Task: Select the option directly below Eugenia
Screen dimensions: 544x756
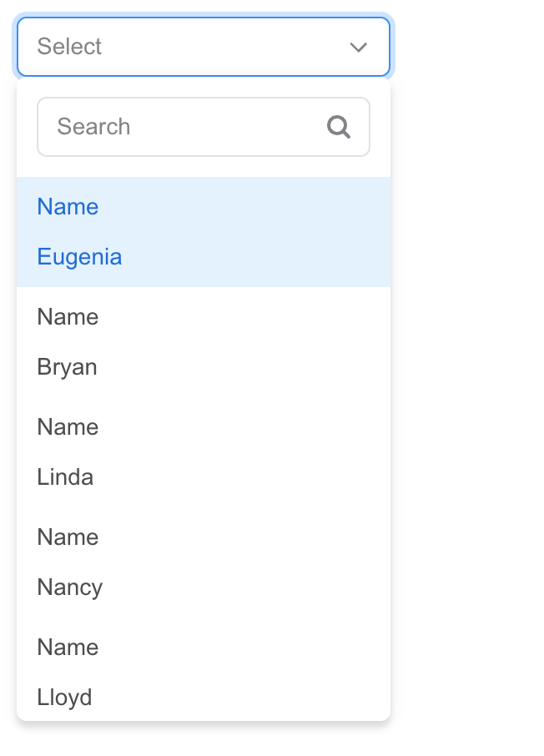Action: point(204,342)
